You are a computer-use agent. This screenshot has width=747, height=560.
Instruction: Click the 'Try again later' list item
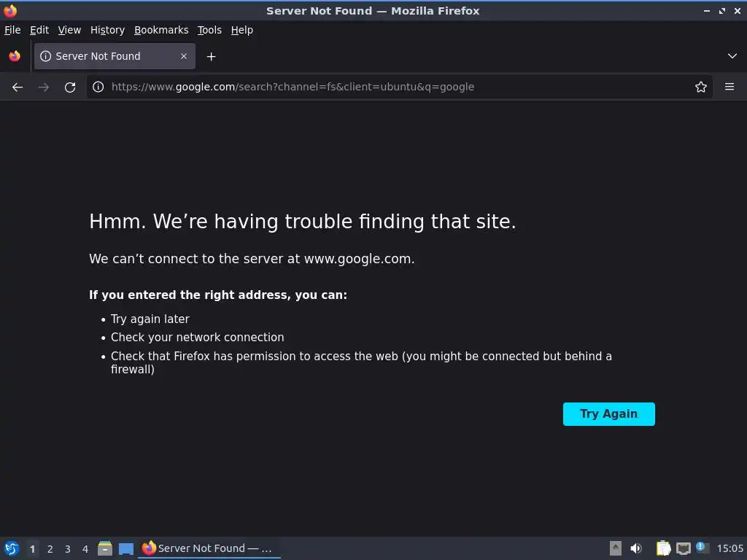[150, 319]
